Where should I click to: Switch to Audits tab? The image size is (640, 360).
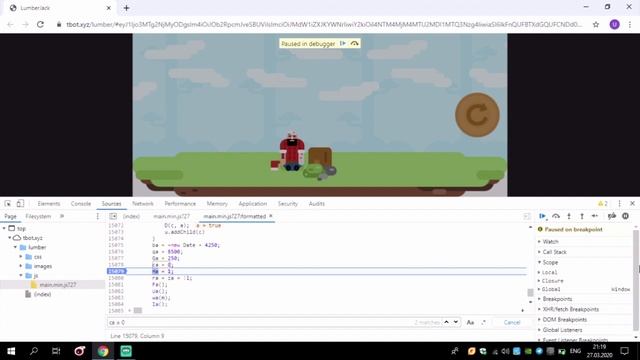point(317,203)
